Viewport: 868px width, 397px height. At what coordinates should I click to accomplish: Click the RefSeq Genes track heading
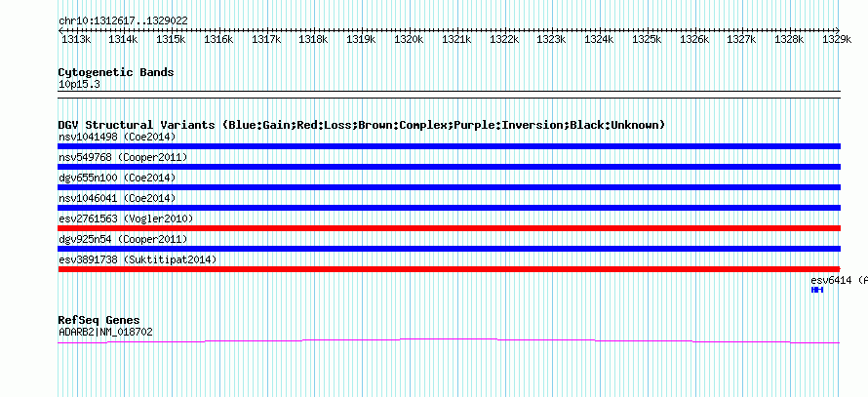pos(99,320)
